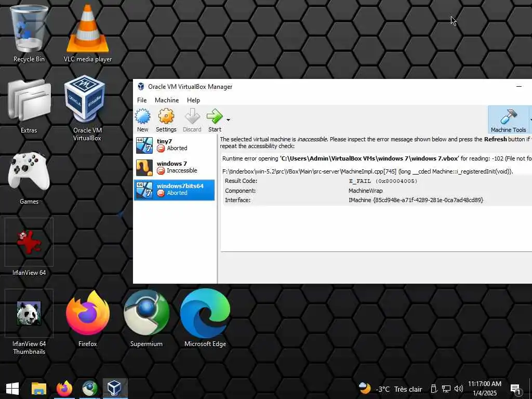Click the MachineWrap component value
The image size is (532, 399).
(x=365, y=191)
